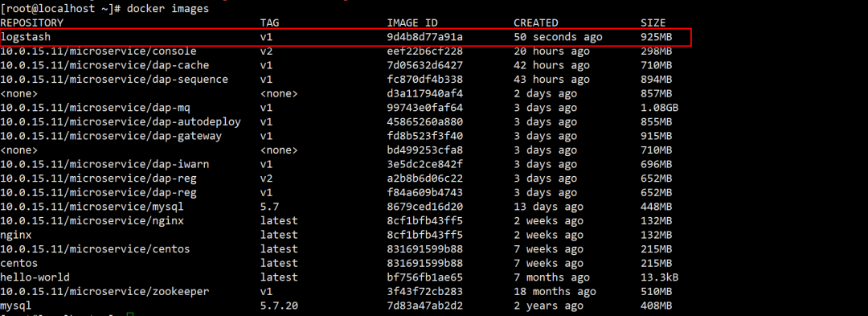Click the microservice/zookeeper repository name

coord(104,292)
